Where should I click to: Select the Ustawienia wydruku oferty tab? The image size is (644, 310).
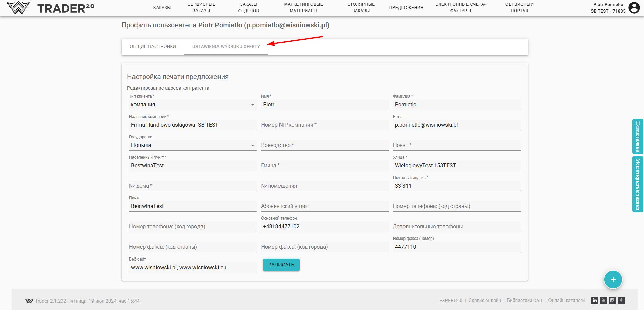pos(226,47)
